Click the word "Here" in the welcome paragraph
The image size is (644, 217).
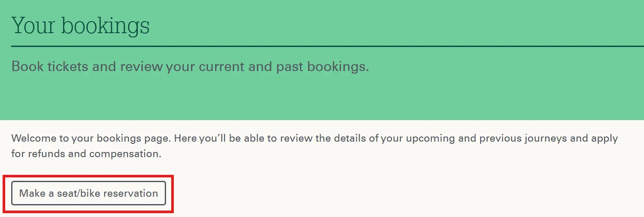[x=182, y=139]
